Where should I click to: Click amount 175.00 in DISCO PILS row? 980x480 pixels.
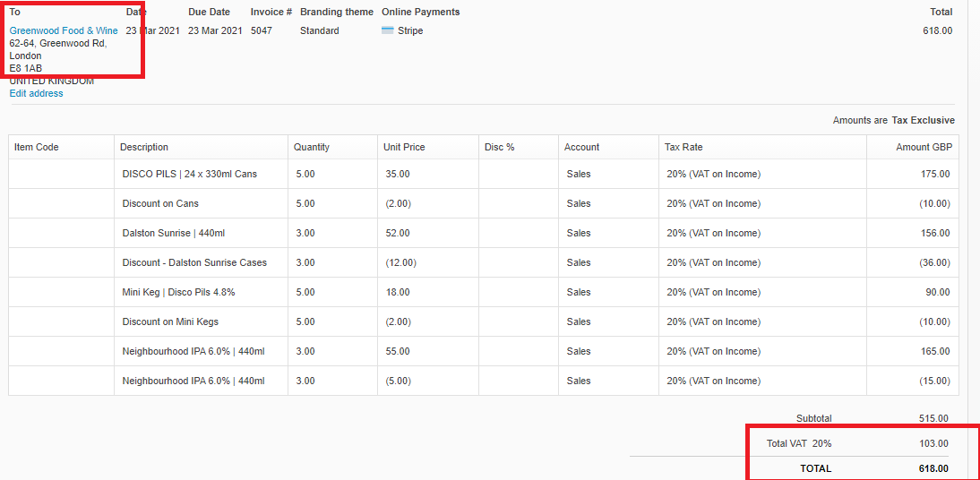(935, 175)
